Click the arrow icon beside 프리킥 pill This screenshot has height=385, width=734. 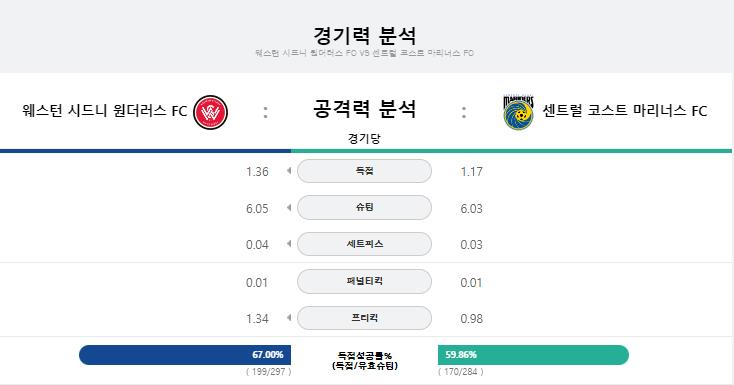click(289, 318)
